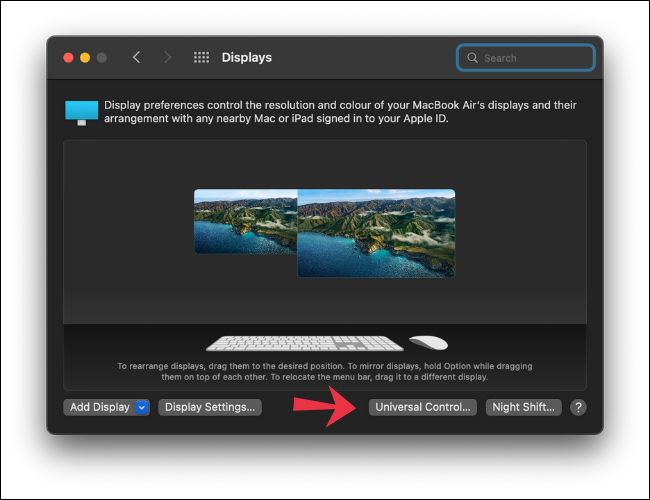Click the magnifier icon in Search
650x500 pixels.
pos(472,58)
